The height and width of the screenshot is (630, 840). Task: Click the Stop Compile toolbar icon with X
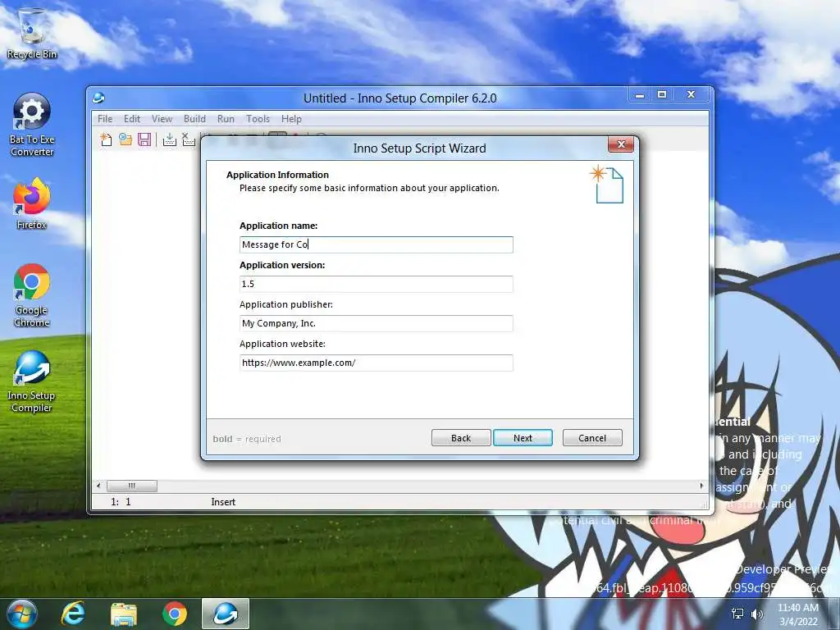pyautogui.click(x=189, y=139)
